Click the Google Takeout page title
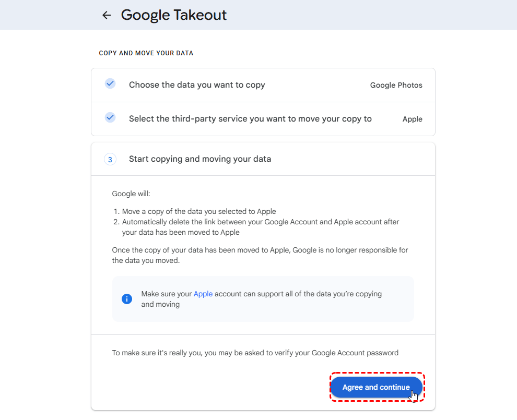 [174, 15]
